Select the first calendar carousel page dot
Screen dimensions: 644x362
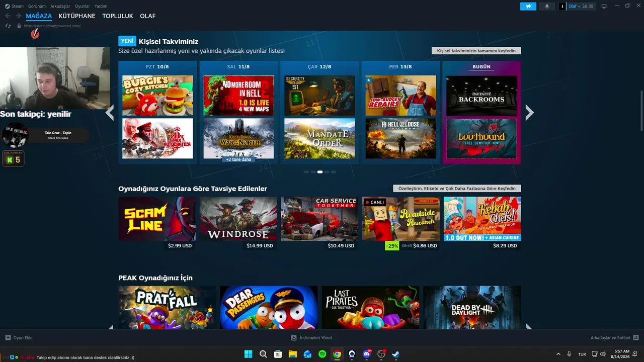306,172
